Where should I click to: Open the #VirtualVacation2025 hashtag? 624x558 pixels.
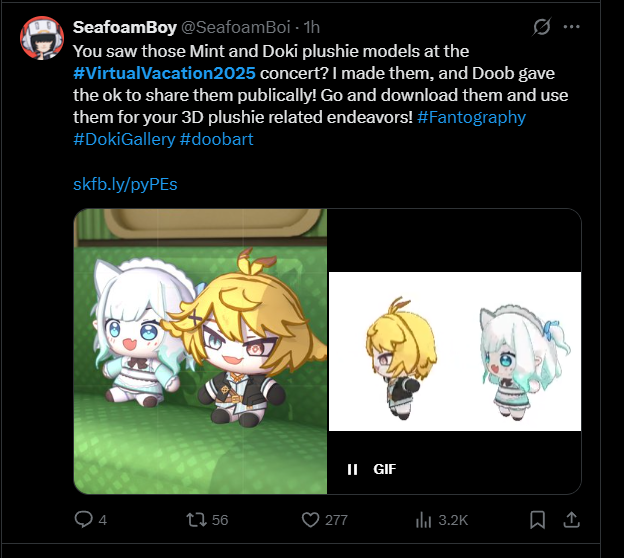click(x=164, y=73)
